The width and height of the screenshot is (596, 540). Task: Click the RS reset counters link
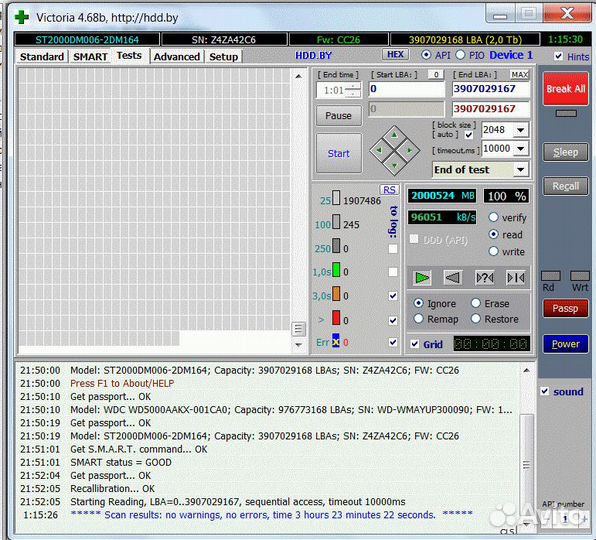(x=389, y=190)
